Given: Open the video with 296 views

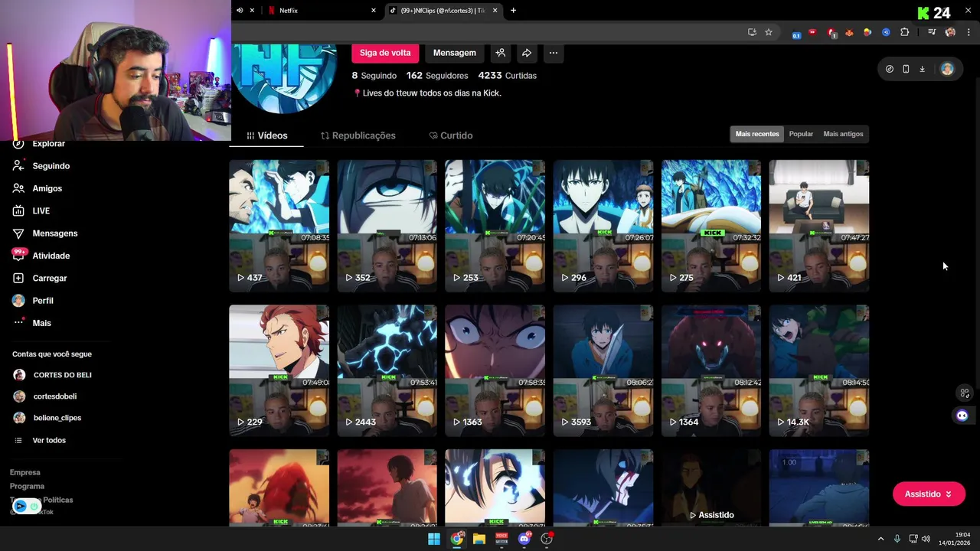Looking at the screenshot, I should click(x=603, y=226).
